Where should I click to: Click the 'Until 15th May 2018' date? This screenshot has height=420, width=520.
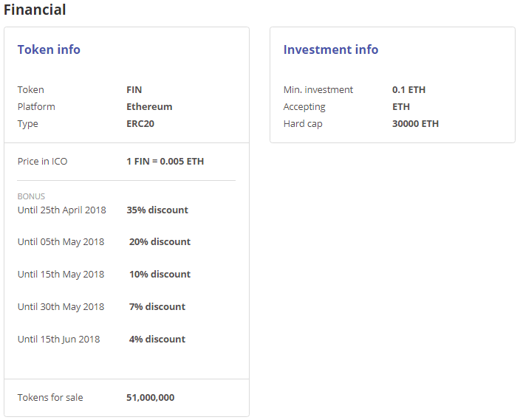click(x=61, y=274)
